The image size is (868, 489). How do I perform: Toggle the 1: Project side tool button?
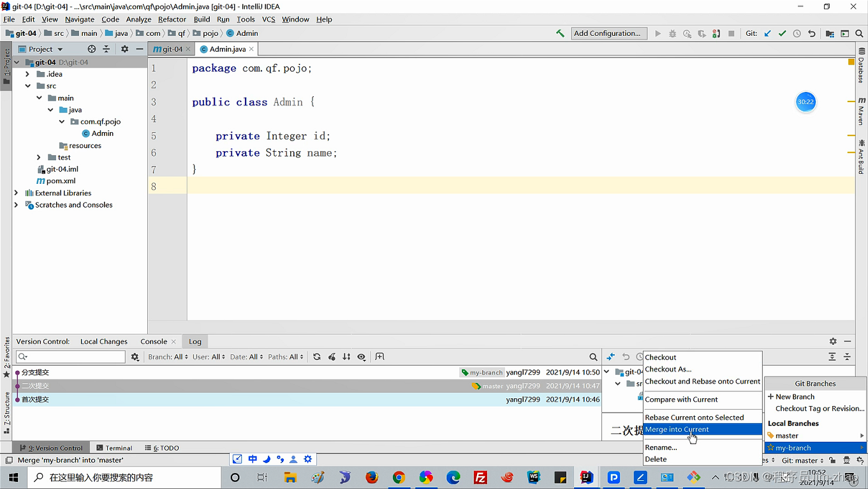(6, 67)
